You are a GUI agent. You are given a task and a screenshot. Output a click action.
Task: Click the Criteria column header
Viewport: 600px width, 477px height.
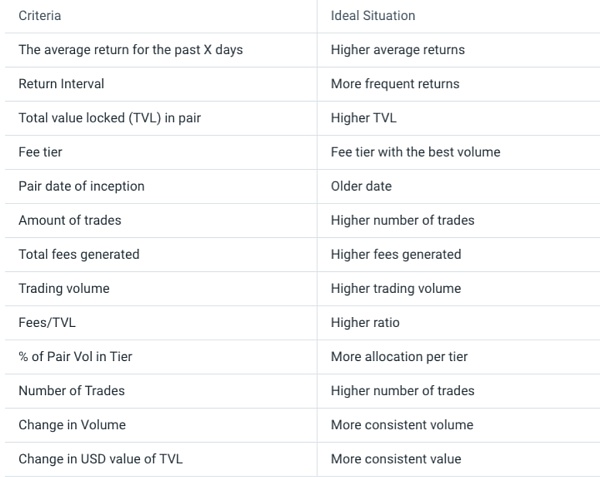[40, 16]
